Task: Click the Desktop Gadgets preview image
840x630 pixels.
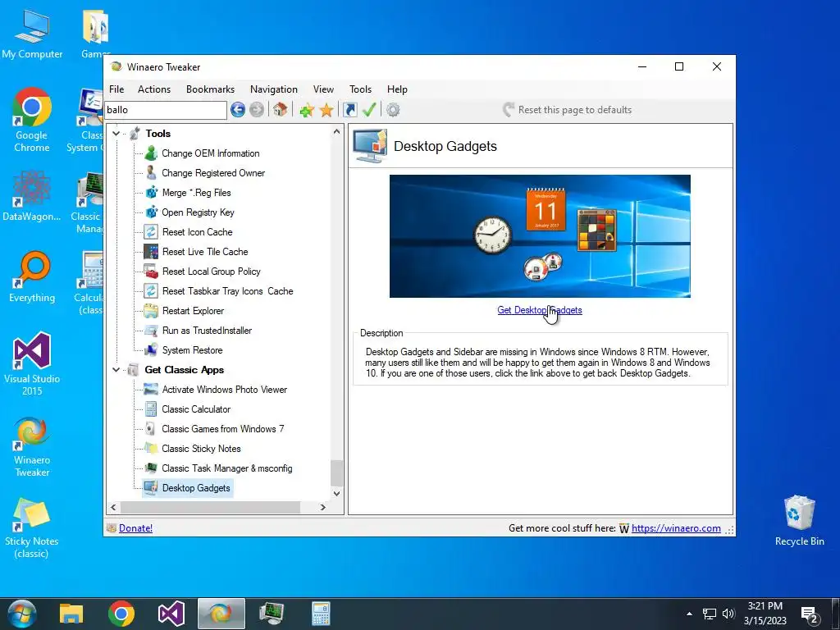Action: point(540,236)
